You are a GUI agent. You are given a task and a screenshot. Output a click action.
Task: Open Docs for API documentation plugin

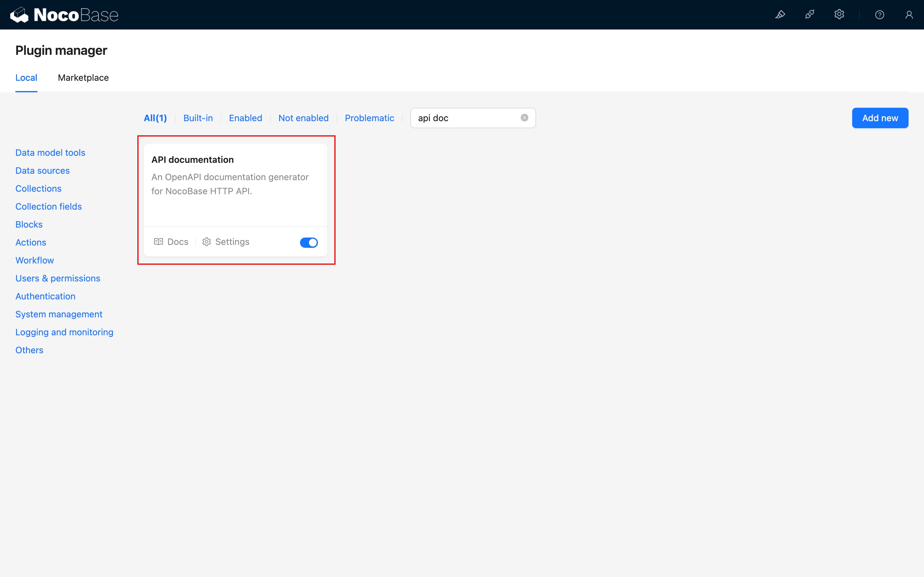[171, 242]
